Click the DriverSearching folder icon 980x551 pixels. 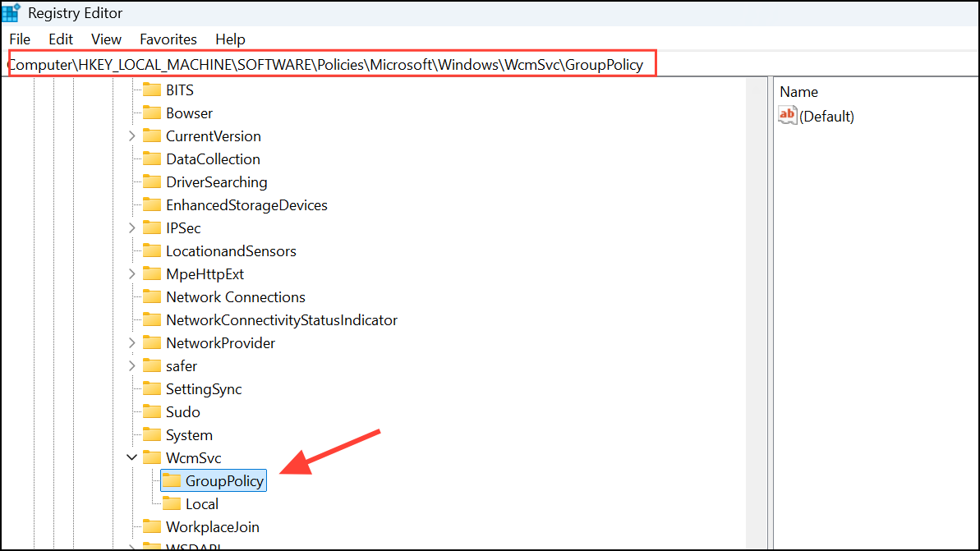pyautogui.click(x=152, y=181)
